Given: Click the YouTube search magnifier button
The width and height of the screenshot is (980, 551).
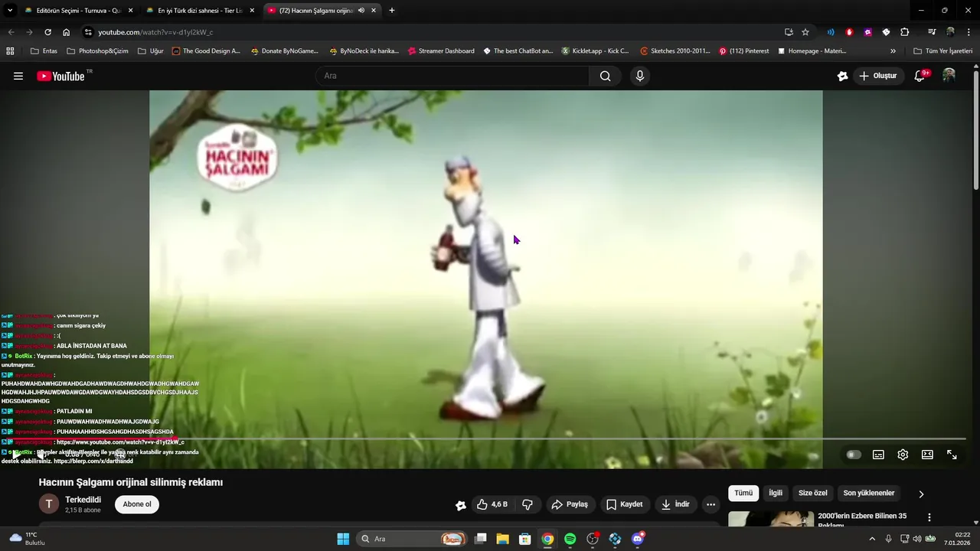Looking at the screenshot, I should 606,76.
